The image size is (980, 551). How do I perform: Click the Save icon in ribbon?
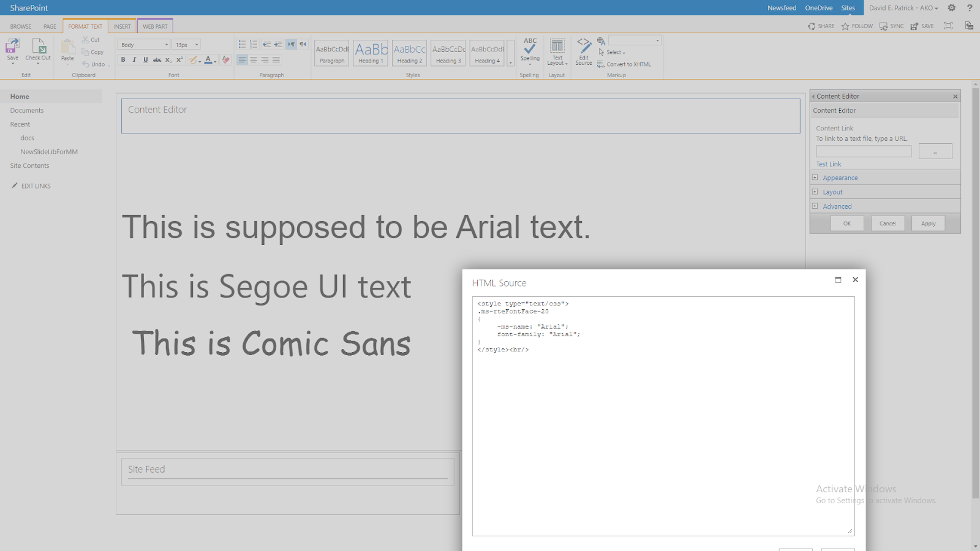[13, 46]
